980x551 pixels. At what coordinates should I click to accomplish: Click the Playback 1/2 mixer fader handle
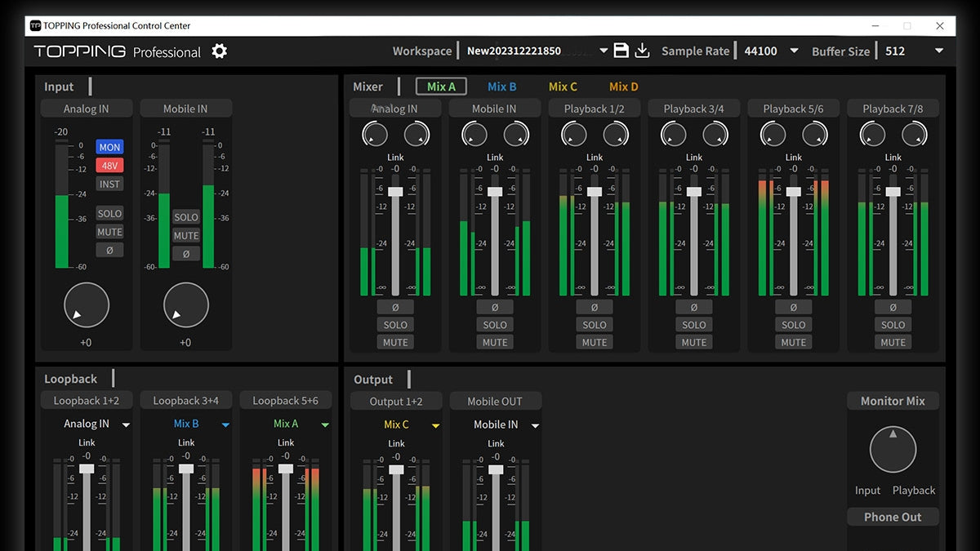tap(595, 191)
